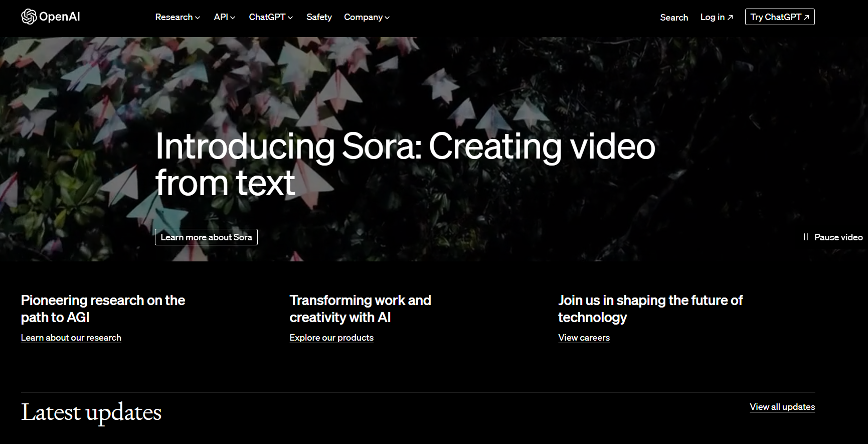
Task: Expand the API menu
Action: coord(224,17)
